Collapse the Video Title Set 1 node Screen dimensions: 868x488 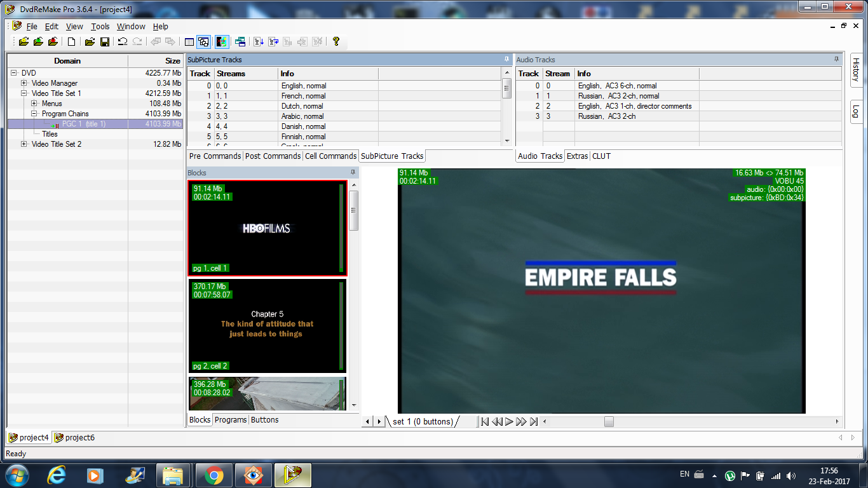pyautogui.click(x=24, y=93)
